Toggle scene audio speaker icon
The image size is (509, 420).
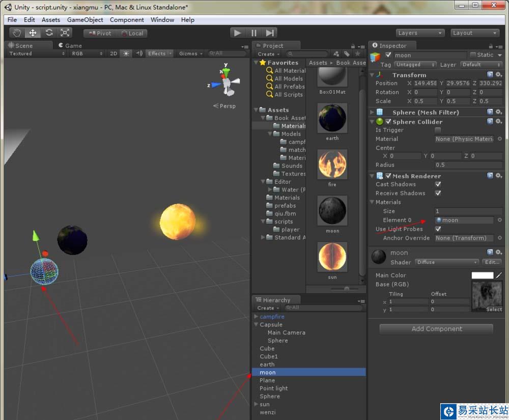[x=139, y=53]
